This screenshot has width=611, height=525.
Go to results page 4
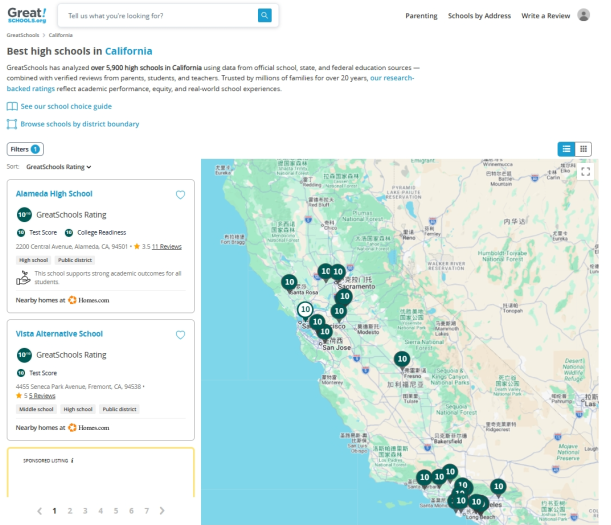(101, 511)
